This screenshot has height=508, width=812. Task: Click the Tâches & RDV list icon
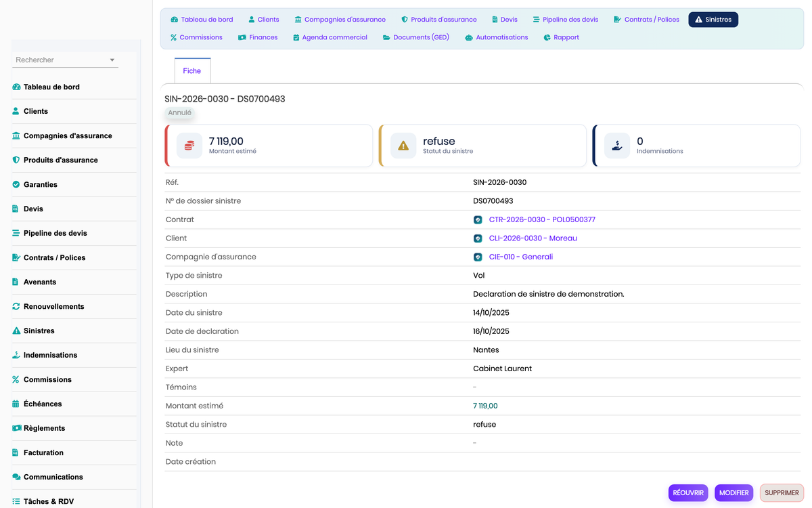click(16, 501)
